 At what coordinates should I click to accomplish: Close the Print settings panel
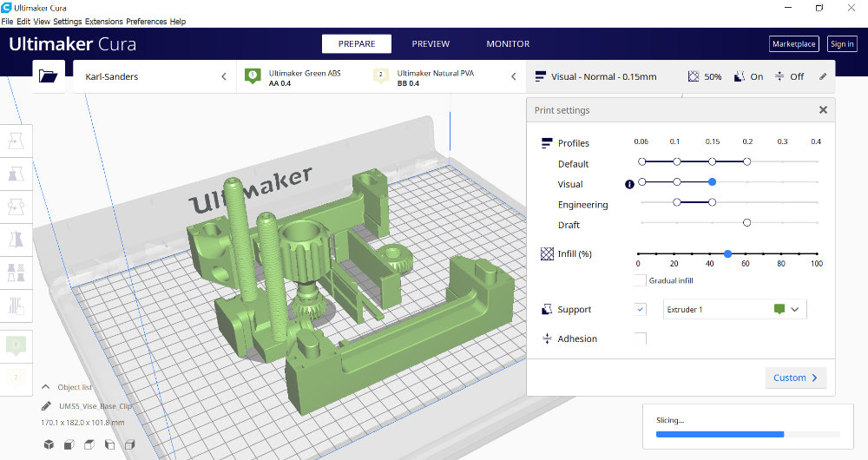[x=823, y=109]
